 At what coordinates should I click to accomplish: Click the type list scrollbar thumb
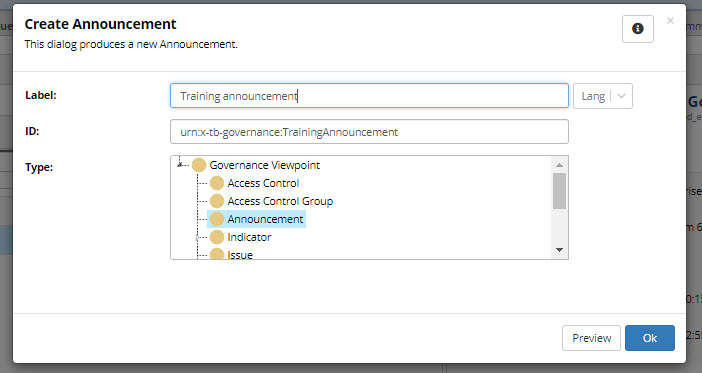click(559, 191)
